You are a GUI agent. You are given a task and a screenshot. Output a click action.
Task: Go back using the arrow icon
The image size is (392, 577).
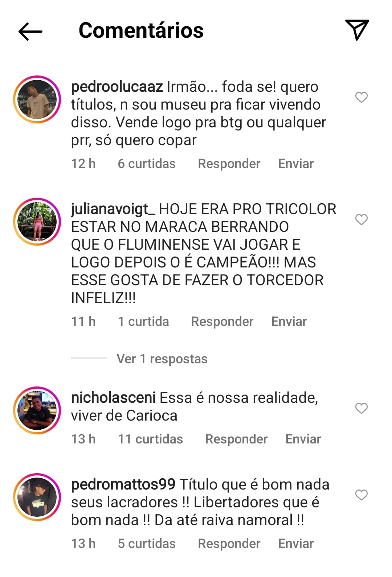(x=30, y=31)
